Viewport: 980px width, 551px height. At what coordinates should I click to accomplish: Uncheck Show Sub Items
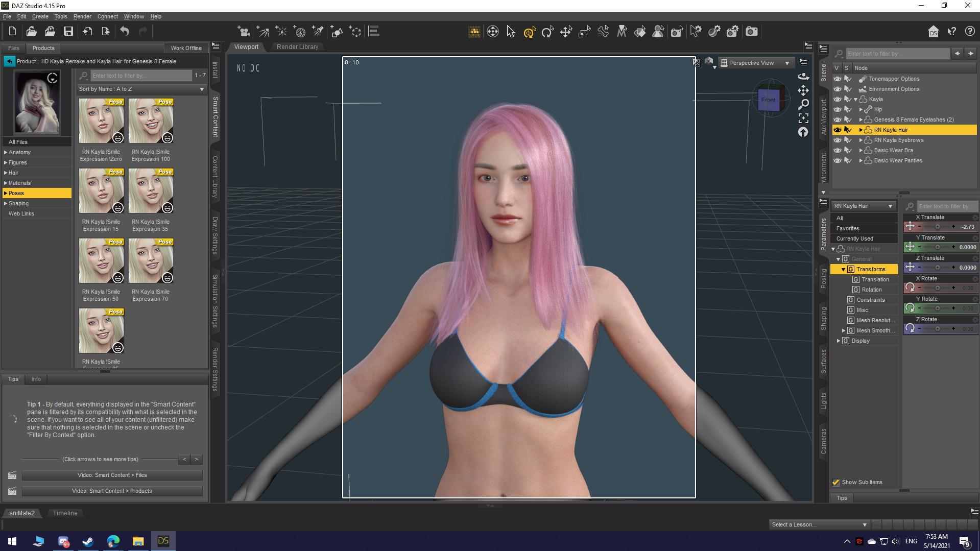tap(836, 482)
